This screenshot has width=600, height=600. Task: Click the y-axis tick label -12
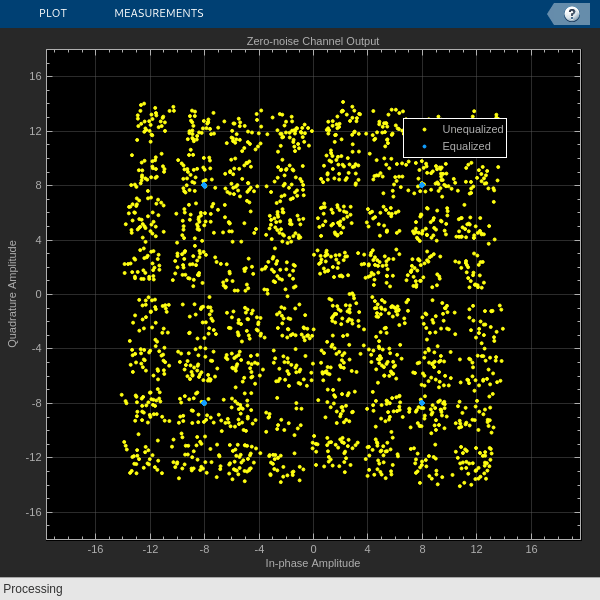click(x=34, y=458)
